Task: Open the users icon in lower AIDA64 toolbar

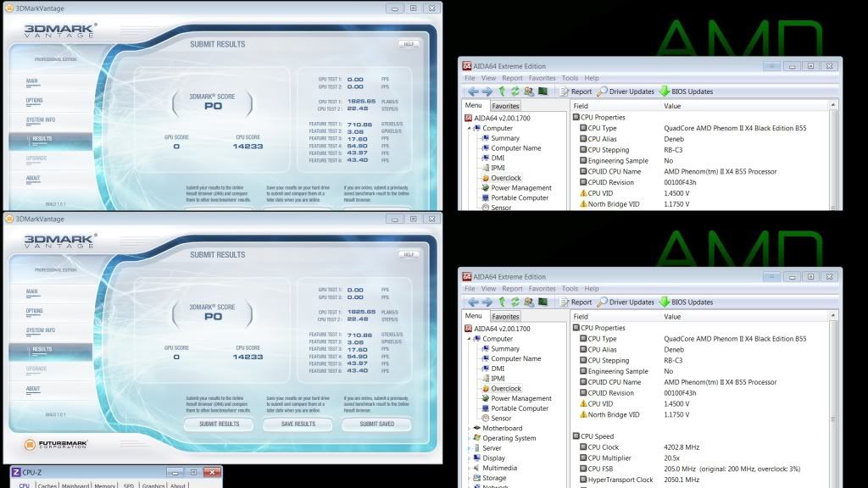Action: [x=529, y=302]
